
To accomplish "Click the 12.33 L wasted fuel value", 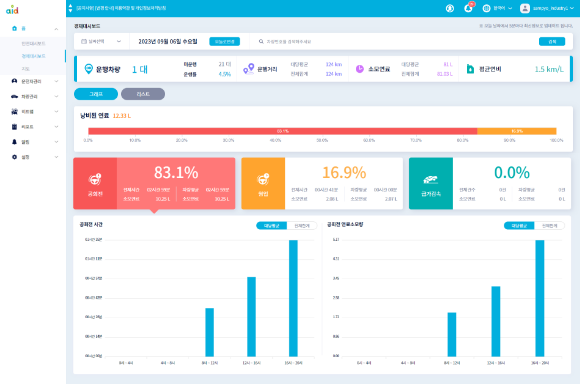I will [122, 116].
